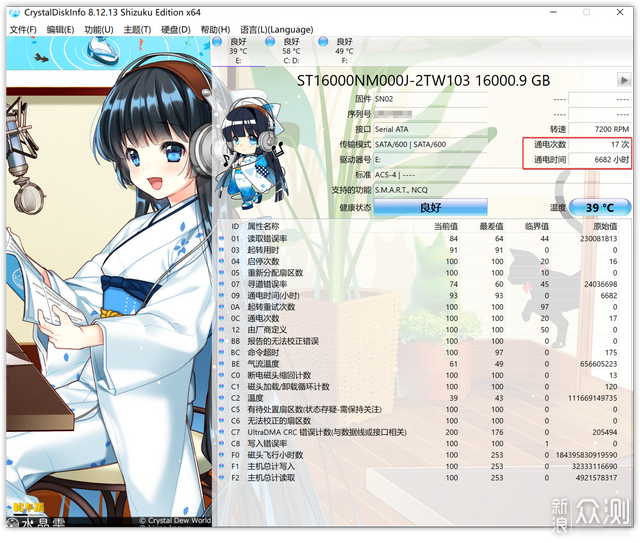Screen dimensions: 640x543
Task: Click status dot of row C0 断电磁头缩回计数
Action: pyautogui.click(x=222, y=375)
